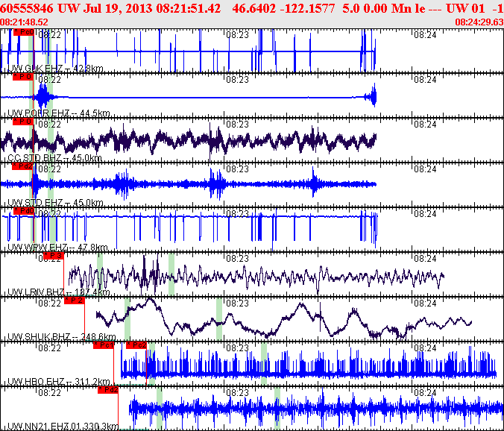This screenshot has width=504, height=431.
Task: Click the 08:23 time tick on HBO trace
Action: click(x=237, y=347)
